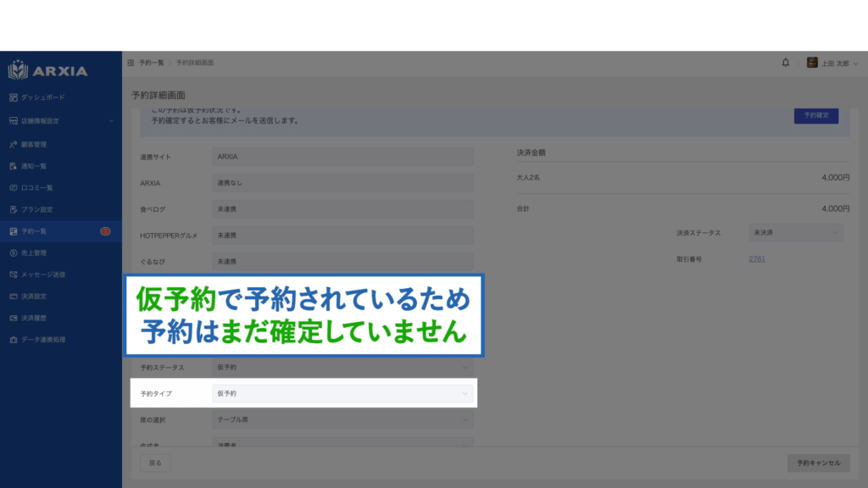Click the 連携サイト ARXIA input field

tap(342, 157)
